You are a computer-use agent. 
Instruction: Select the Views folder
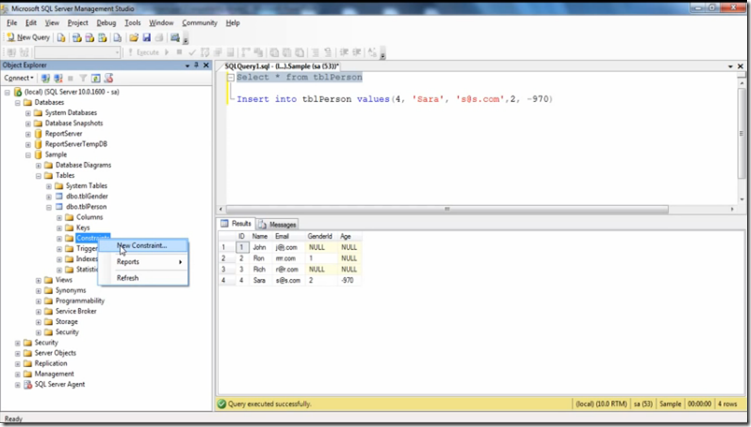click(64, 280)
